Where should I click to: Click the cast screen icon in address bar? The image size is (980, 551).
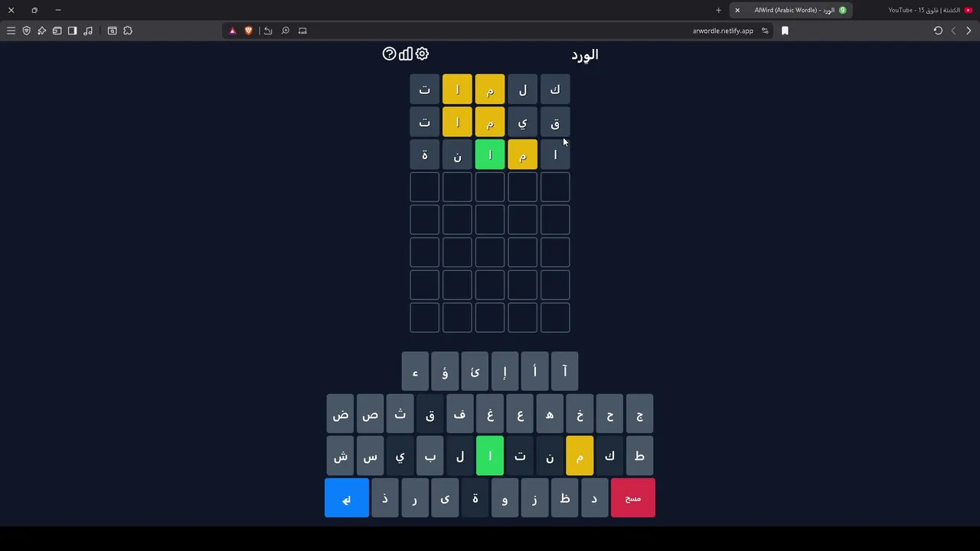point(302,31)
